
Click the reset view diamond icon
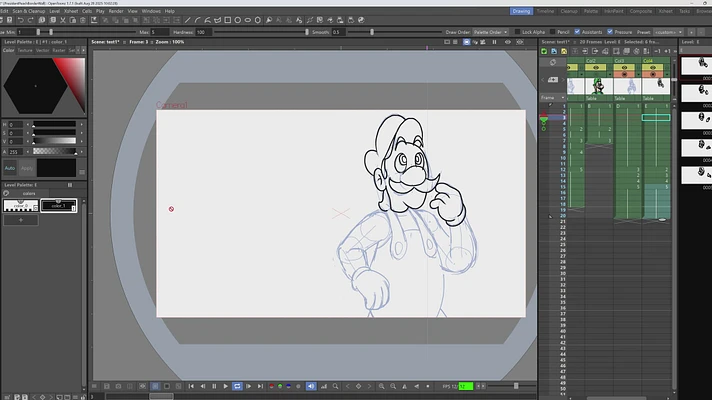[358, 386]
